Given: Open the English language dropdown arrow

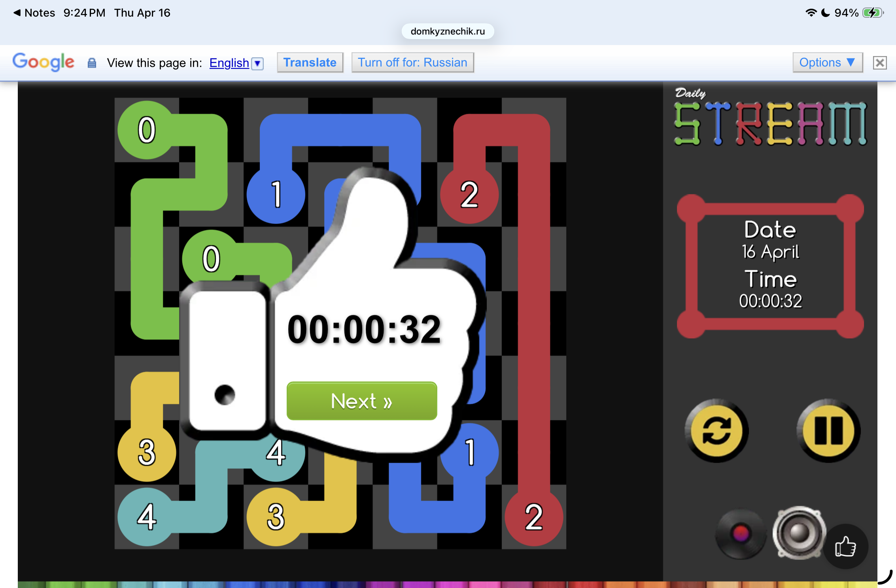Looking at the screenshot, I should 257,63.
